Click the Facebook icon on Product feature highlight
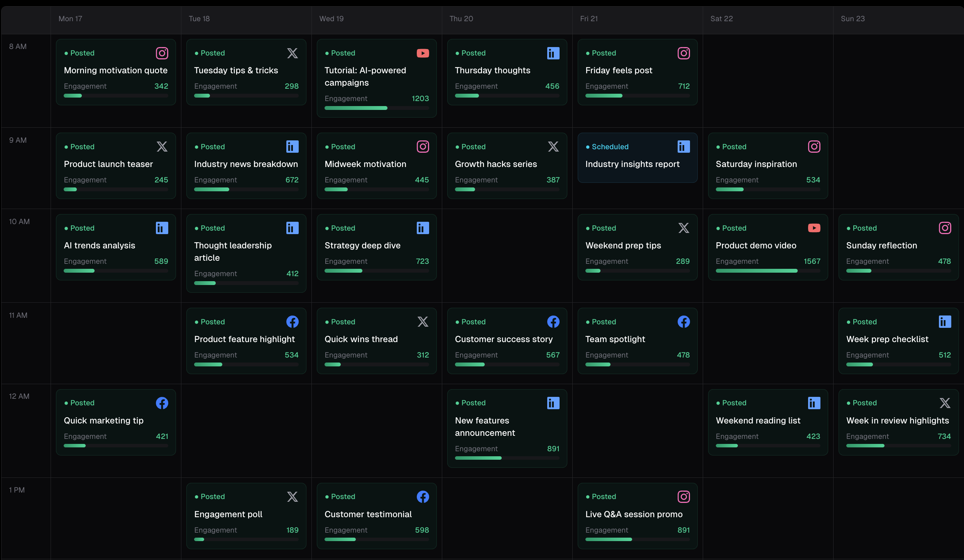Screen dimensions: 964x560 coord(293,321)
